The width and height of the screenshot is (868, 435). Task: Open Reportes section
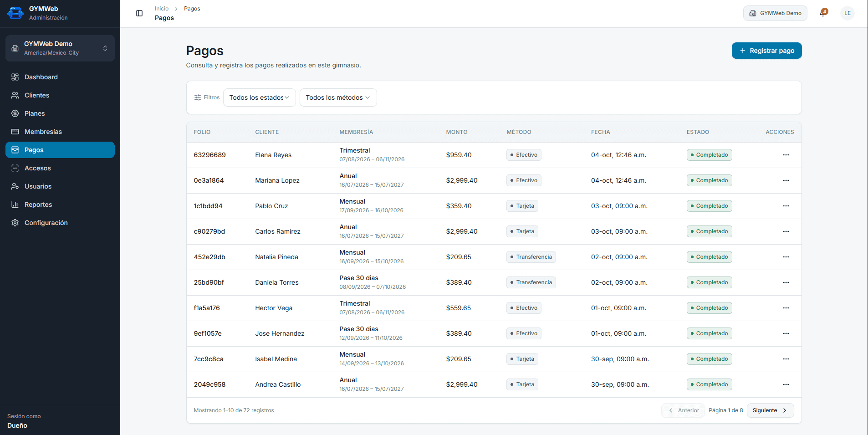(x=60, y=205)
